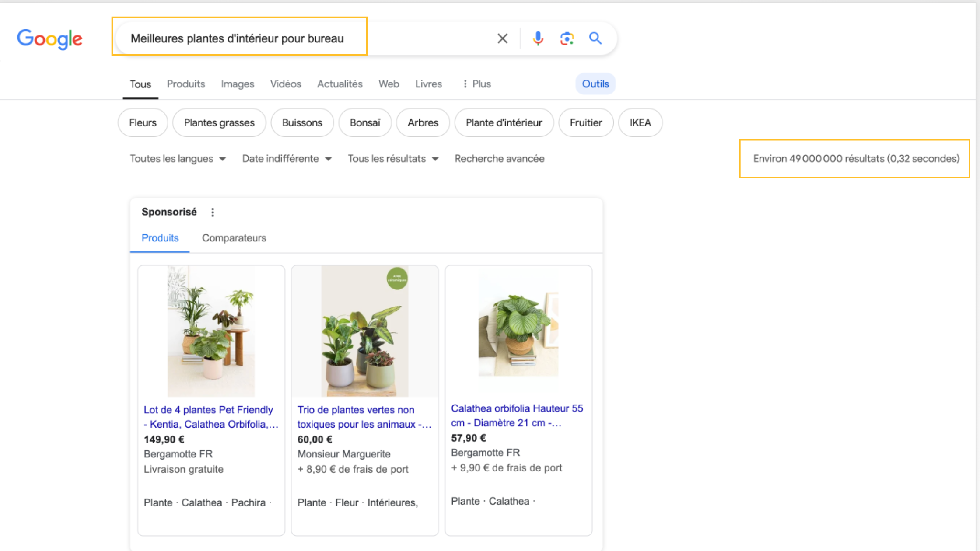Viewport: 980px width, 551px height.
Task: Open the Plus more-tabs menu
Action: pos(477,84)
